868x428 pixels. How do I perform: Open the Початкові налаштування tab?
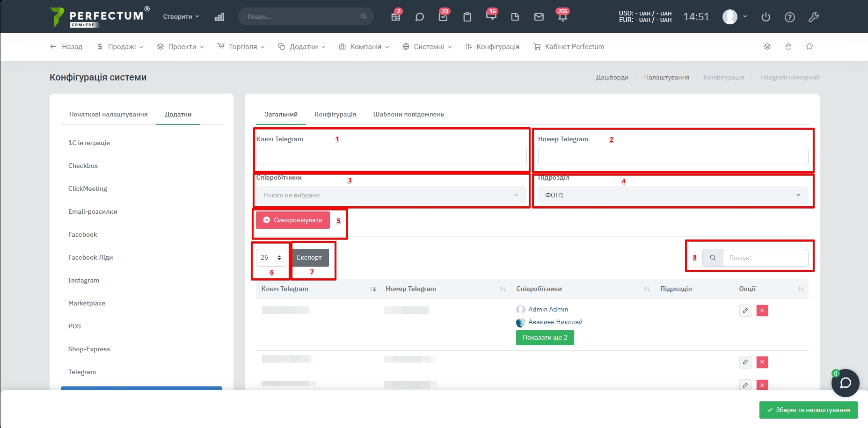pyautogui.click(x=108, y=114)
